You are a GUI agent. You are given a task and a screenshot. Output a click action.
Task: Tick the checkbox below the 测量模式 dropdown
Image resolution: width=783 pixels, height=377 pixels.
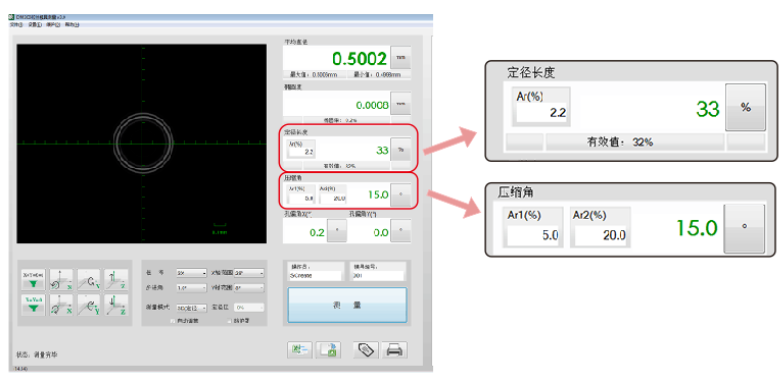click(173, 320)
